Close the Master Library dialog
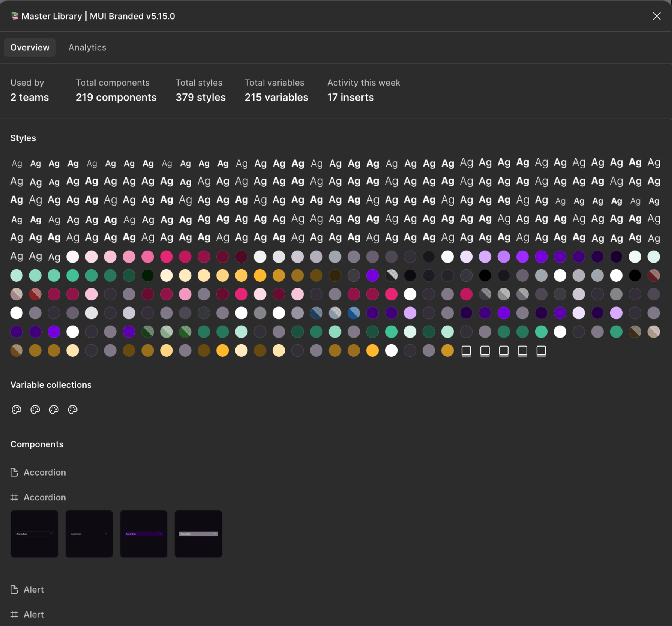The width and height of the screenshot is (672, 626). [656, 16]
